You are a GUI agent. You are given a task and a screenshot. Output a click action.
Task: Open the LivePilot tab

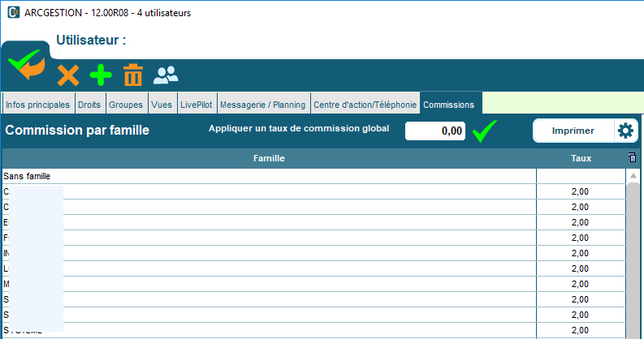(x=196, y=105)
